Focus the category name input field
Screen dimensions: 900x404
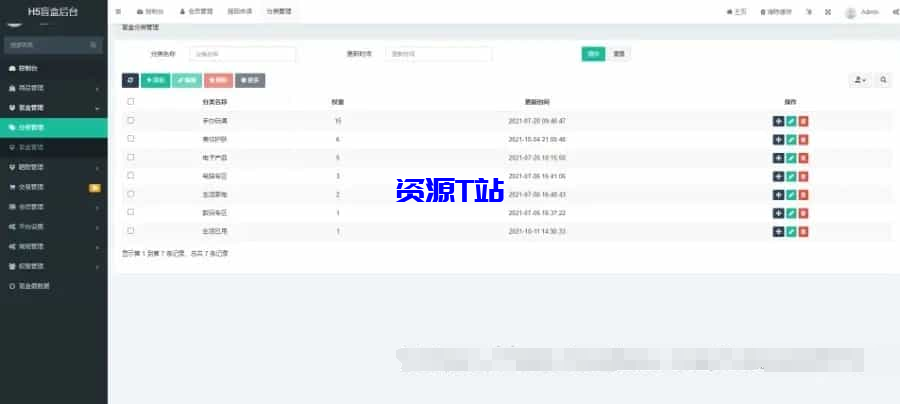(243, 54)
